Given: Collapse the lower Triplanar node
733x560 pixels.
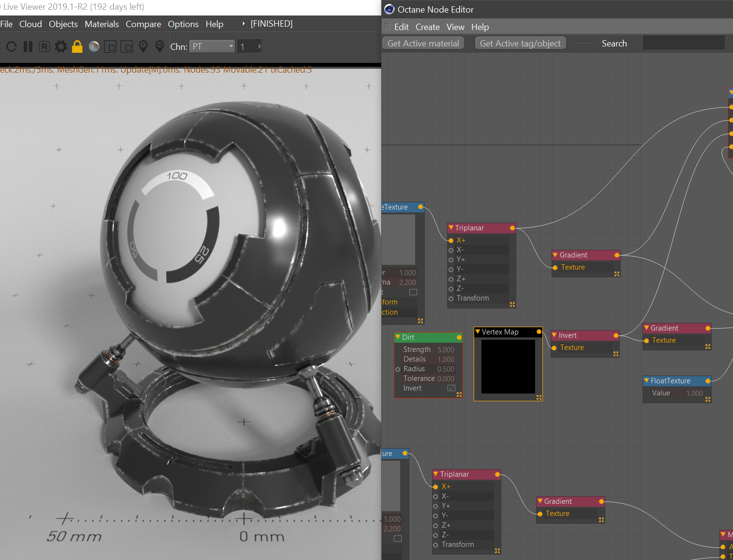Looking at the screenshot, I should pos(436,474).
